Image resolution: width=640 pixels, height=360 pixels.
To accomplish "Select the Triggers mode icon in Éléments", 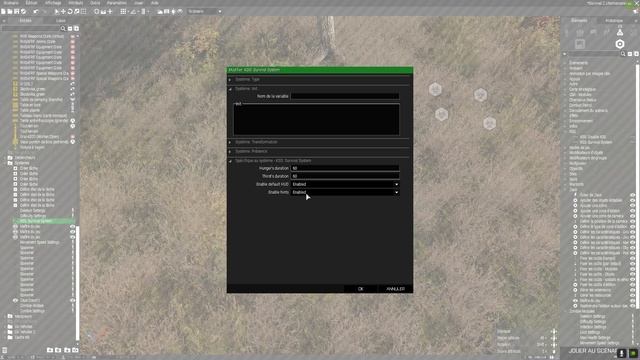I will [x=593, y=32].
